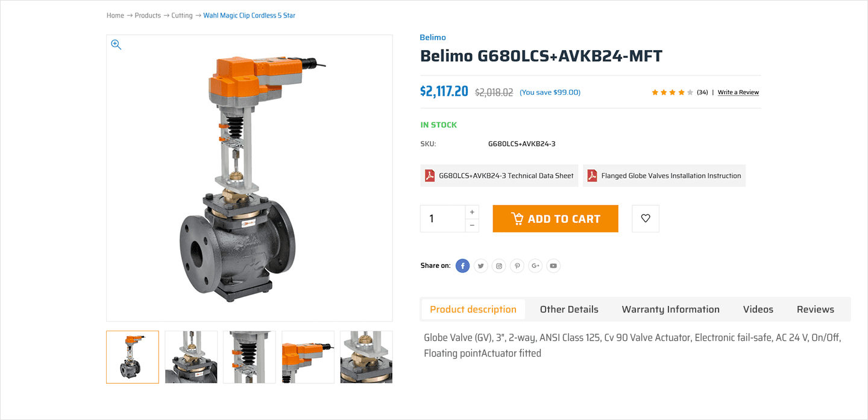Add product to wishlist with heart icon
This screenshot has height=420, width=868.
pos(646,218)
